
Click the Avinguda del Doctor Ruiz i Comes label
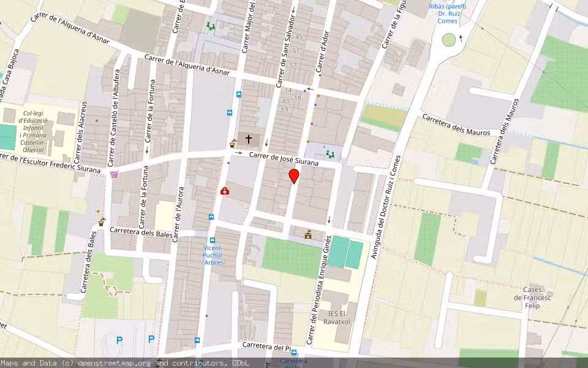point(385,207)
